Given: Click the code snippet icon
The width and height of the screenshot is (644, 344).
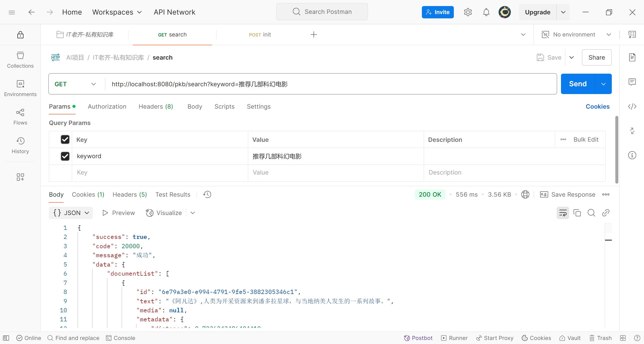Looking at the screenshot, I should tap(632, 106).
